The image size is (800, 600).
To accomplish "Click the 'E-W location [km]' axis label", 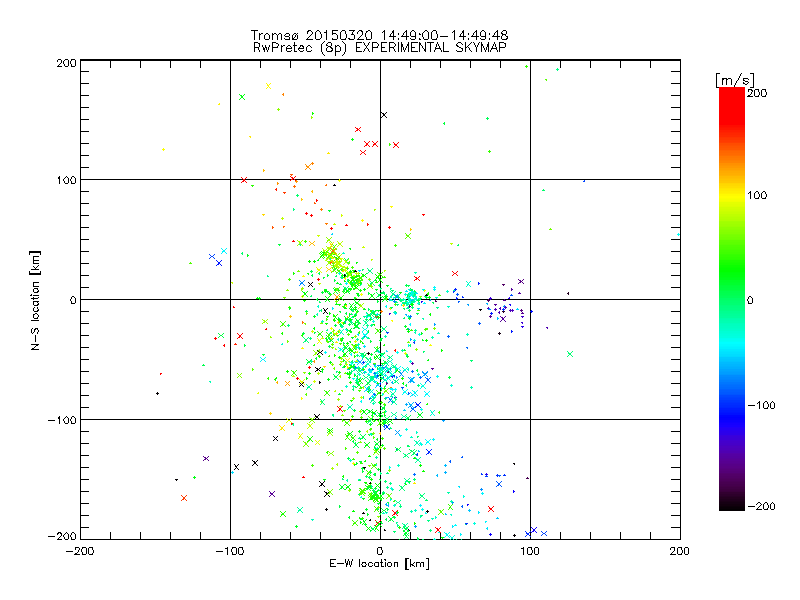I will [379, 563].
